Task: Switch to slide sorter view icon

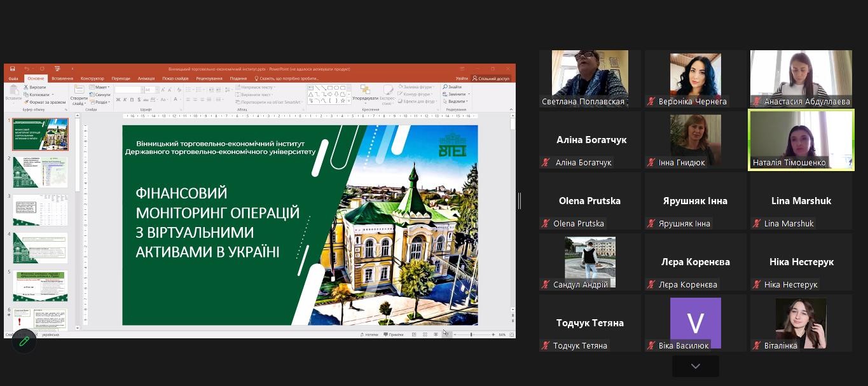Action: tap(425, 334)
